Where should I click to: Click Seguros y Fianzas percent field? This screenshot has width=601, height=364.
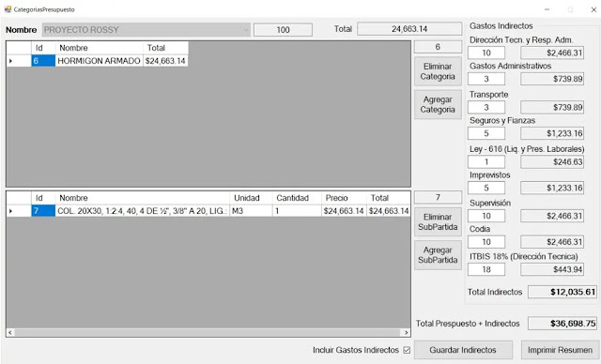(x=486, y=133)
